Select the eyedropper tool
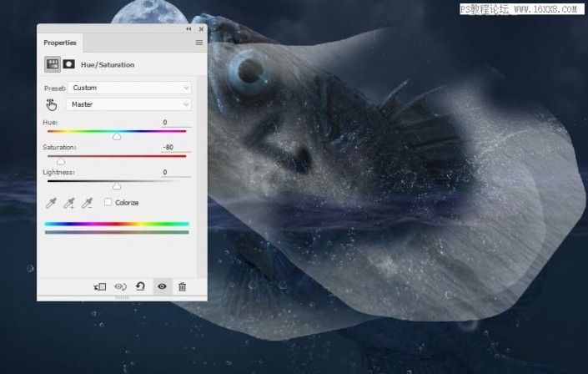This screenshot has height=374, width=588. click(51, 203)
